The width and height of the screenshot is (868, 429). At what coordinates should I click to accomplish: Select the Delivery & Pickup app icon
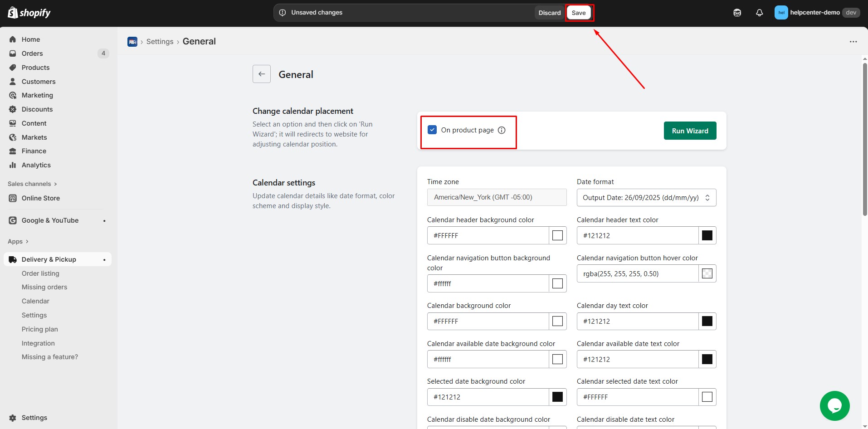point(12,259)
